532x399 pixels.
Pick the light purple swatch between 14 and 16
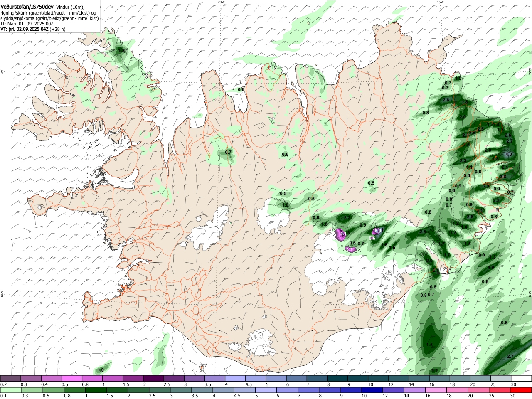point(414,390)
